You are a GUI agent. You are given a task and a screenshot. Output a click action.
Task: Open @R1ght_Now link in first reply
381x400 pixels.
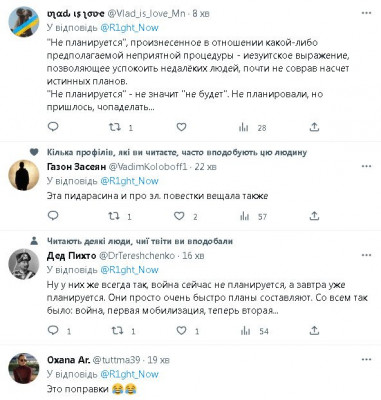tap(129, 28)
